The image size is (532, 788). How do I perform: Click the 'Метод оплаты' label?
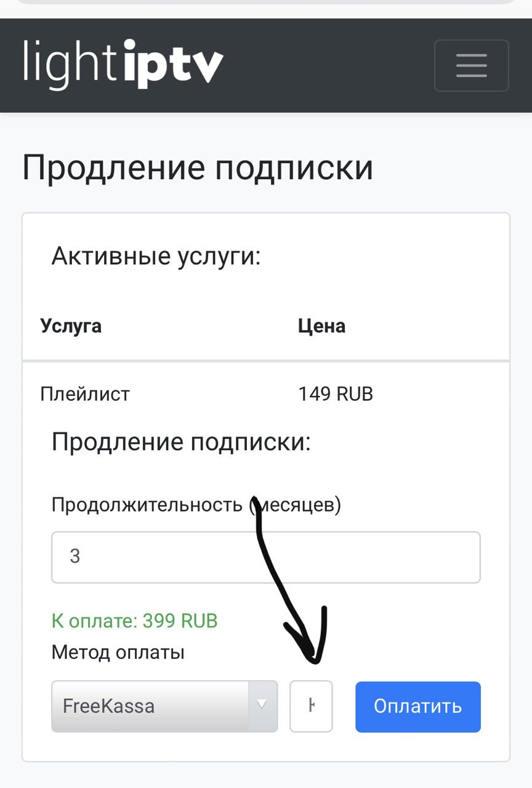click(118, 652)
